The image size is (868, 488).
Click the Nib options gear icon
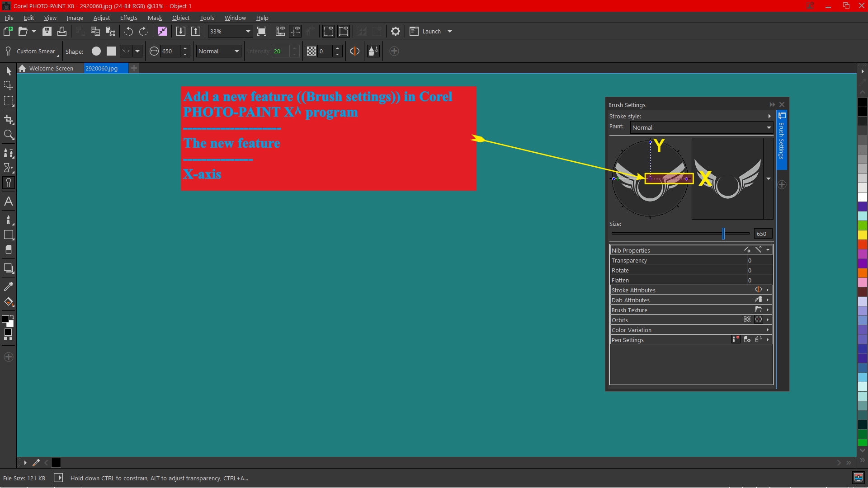click(x=747, y=250)
